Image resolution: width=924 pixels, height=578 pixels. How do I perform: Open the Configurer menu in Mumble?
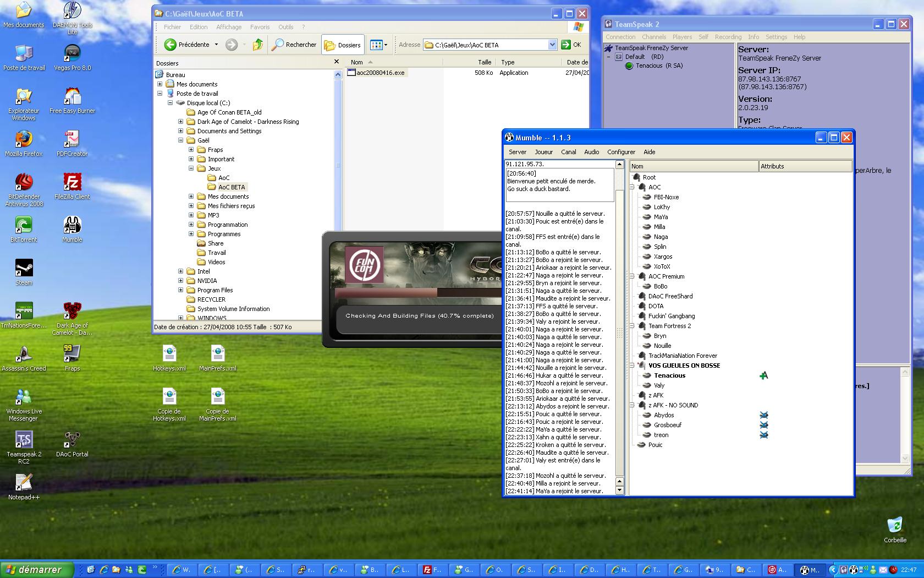(x=621, y=152)
